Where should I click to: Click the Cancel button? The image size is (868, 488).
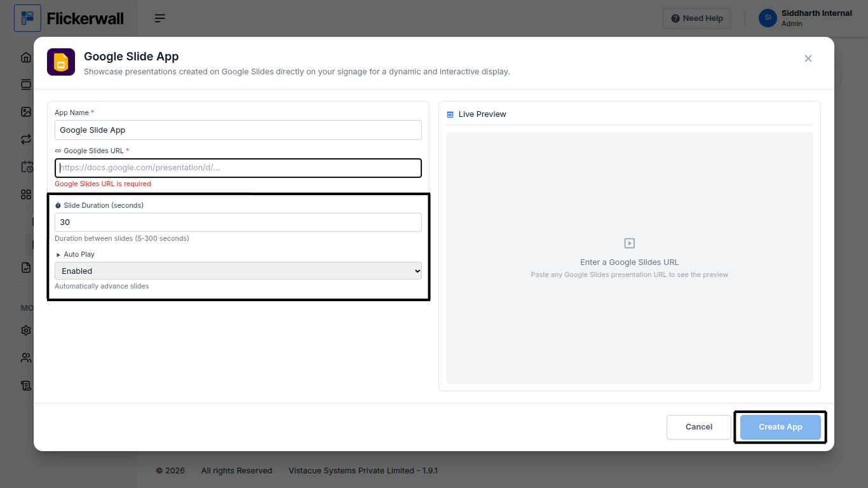tap(699, 427)
